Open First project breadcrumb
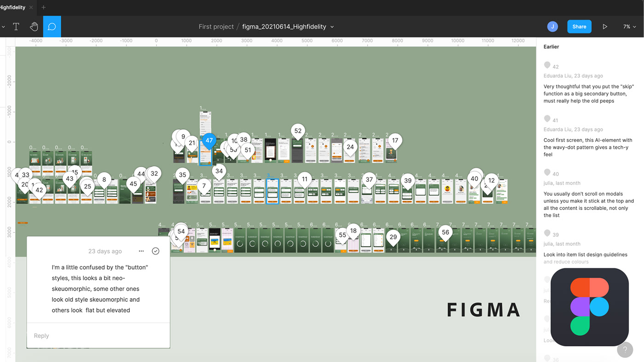The image size is (644, 362). tap(216, 27)
